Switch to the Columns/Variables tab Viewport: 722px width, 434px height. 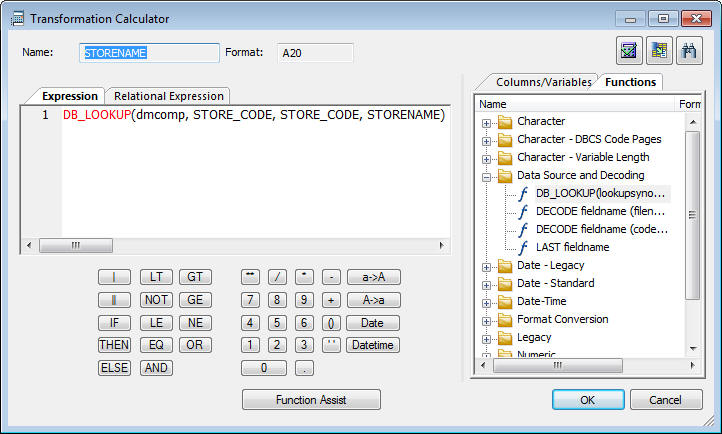coord(543,82)
